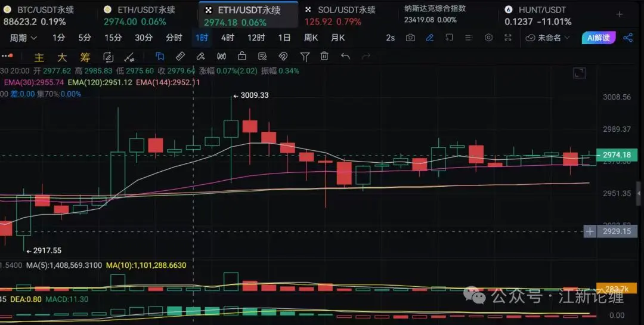Click the MACD:11.30 label

(x=67, y=299)
